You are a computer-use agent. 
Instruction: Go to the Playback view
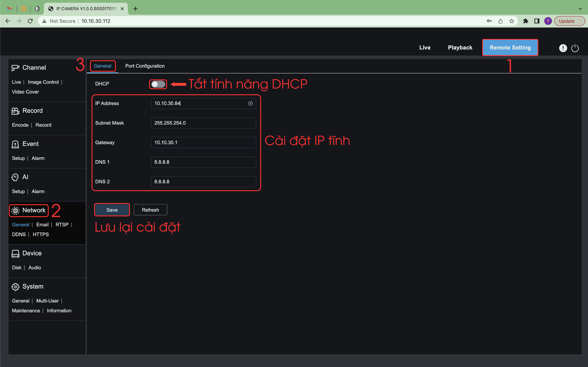click(460, 48)
